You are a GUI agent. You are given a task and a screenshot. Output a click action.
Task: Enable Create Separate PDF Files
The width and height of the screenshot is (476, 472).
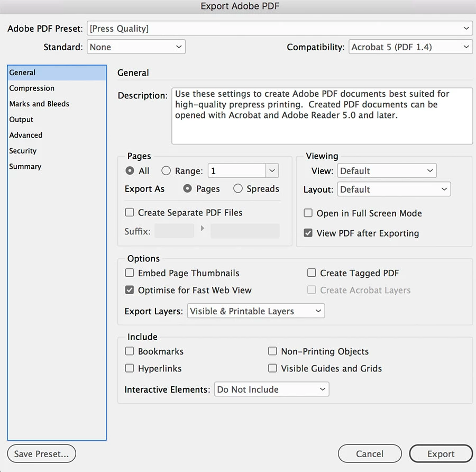tap(130, 212)
